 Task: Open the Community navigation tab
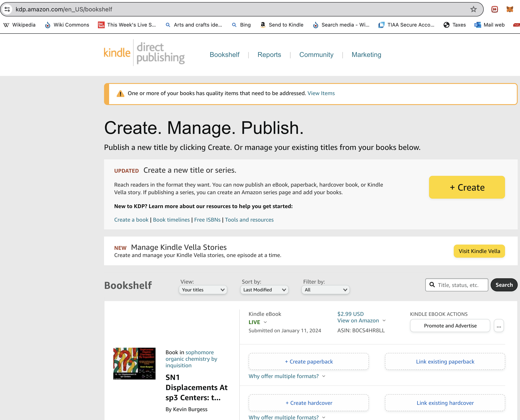click(316, 55)
